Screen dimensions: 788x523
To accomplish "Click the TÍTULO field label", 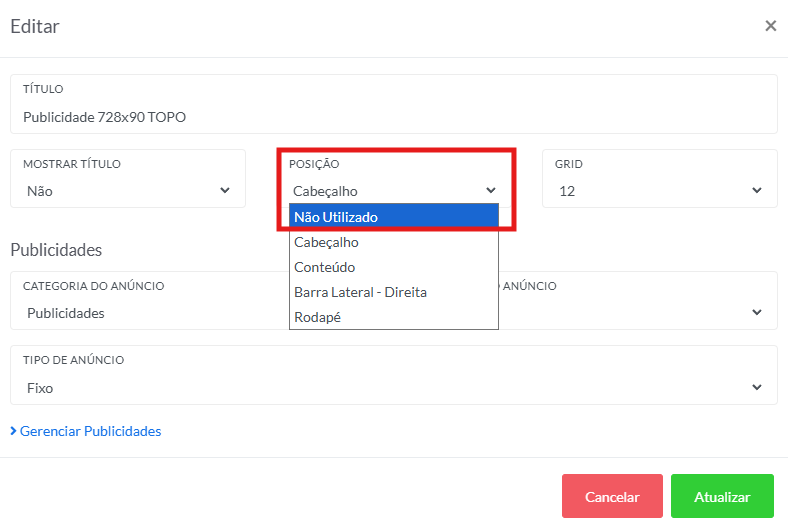I will [43, 90].
